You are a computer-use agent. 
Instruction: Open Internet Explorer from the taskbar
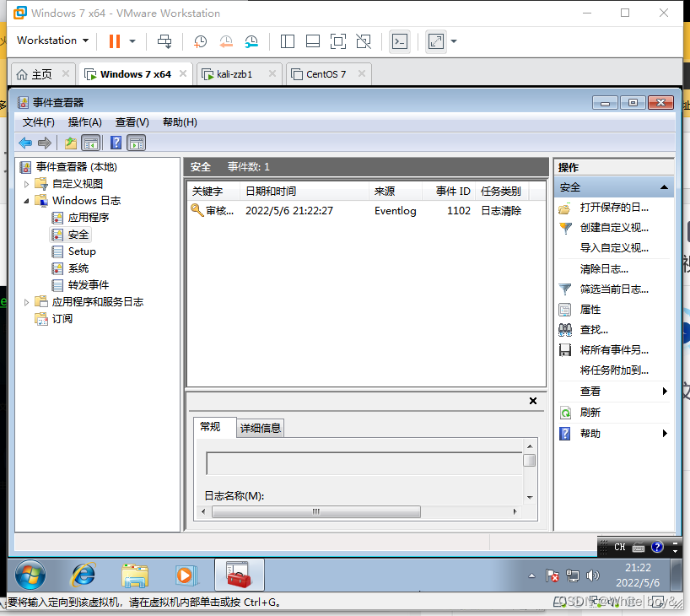(x=84, y=575)
